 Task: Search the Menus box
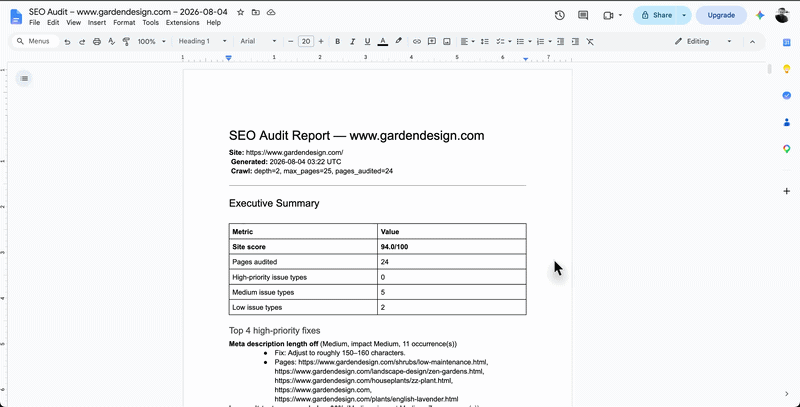(35, 42)
